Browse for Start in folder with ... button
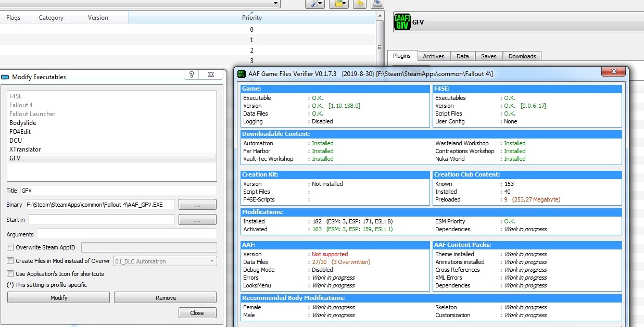The width and height of the screenshot is (644, 327). [197, 220]
